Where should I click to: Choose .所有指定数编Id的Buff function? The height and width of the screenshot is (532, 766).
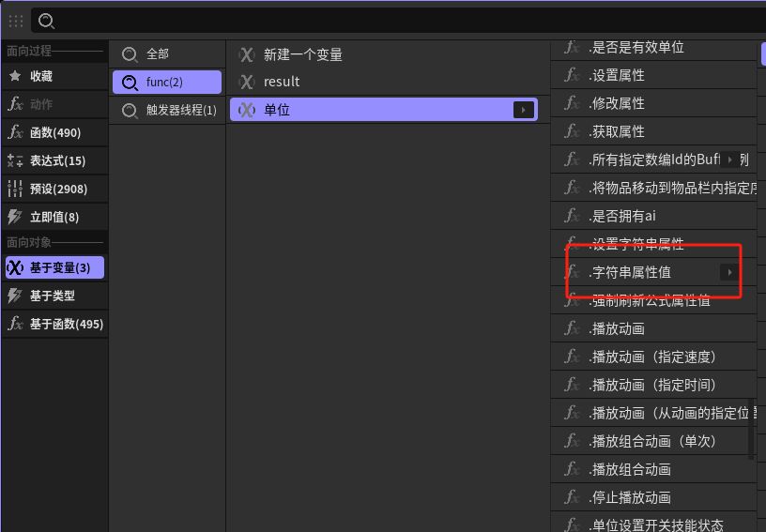pyautogui.click(x=653, y=160)
